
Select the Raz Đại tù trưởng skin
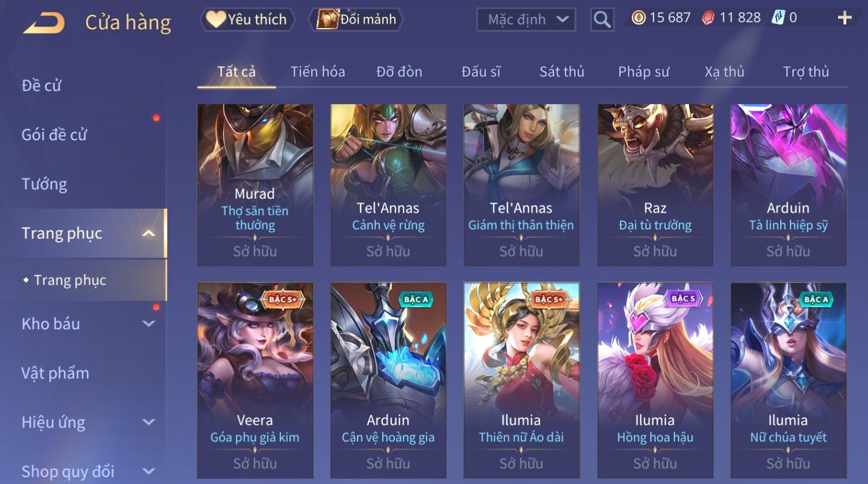point(655,185)
